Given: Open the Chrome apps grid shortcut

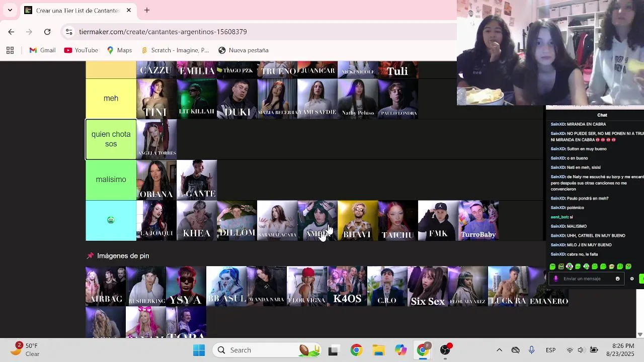Looking at the screenshot, I should tap(10, 50).
